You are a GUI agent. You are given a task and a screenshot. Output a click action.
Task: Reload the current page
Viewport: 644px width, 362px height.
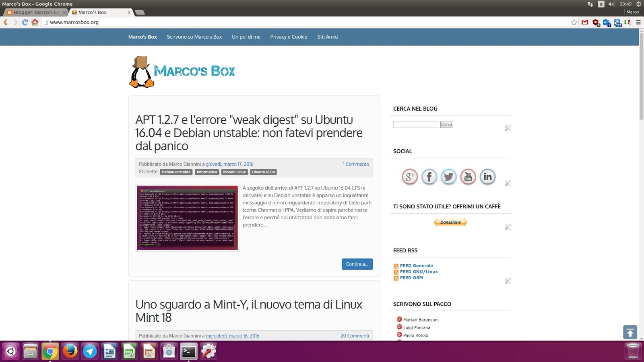[25, 22]
